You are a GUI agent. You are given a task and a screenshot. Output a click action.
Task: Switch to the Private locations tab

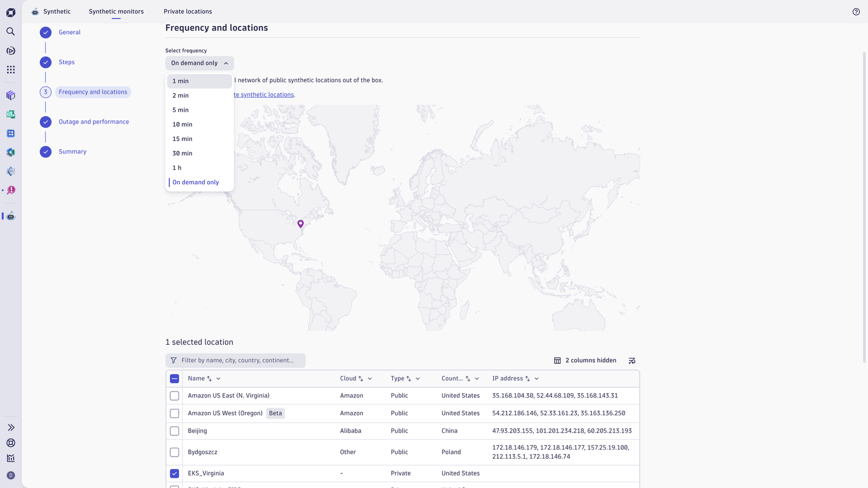(x=188, y=11)
